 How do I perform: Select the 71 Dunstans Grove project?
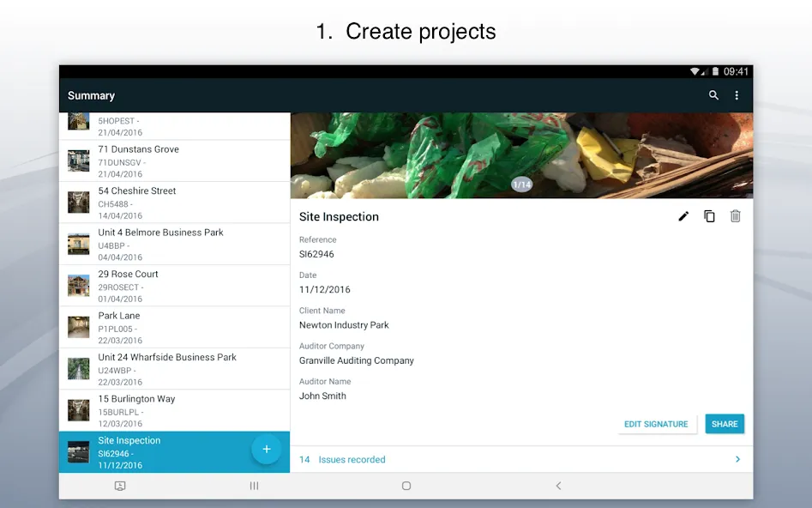175,161
